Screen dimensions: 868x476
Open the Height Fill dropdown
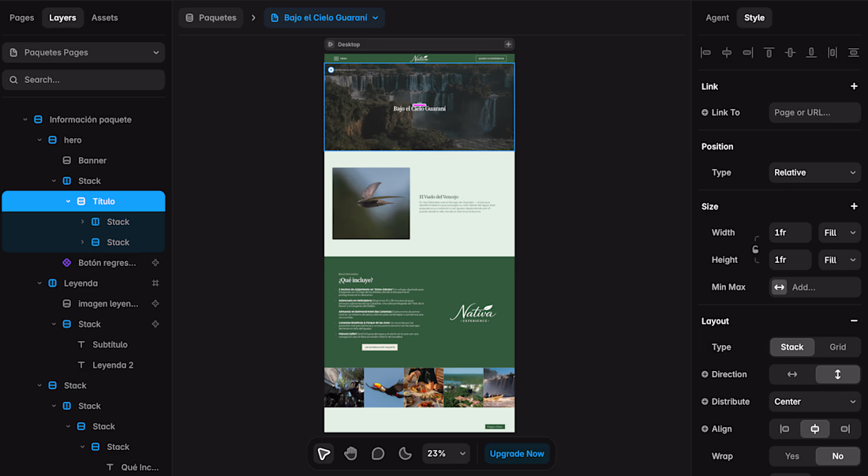[x=840, y=260]
